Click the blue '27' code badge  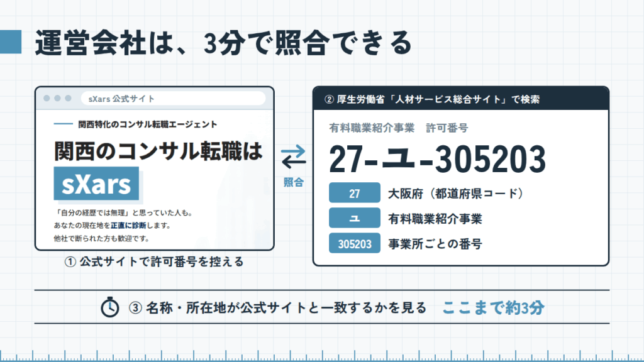(355, 193)
